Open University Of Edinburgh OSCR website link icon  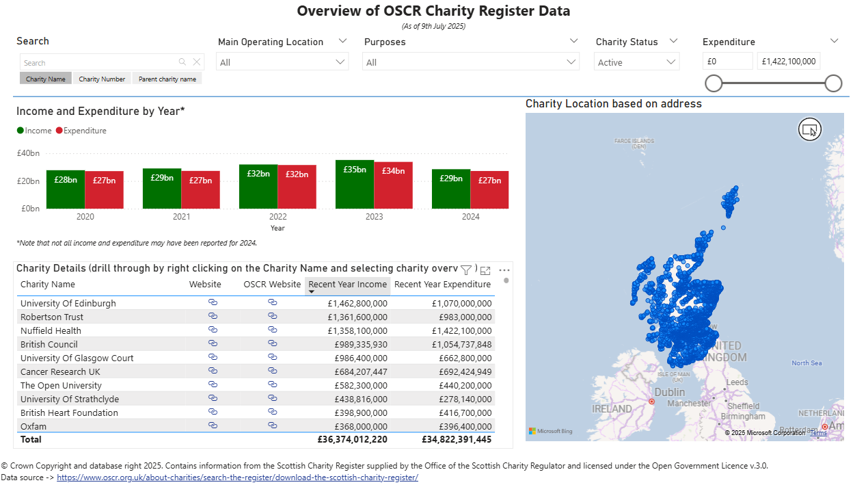click(x=272, y=302)
